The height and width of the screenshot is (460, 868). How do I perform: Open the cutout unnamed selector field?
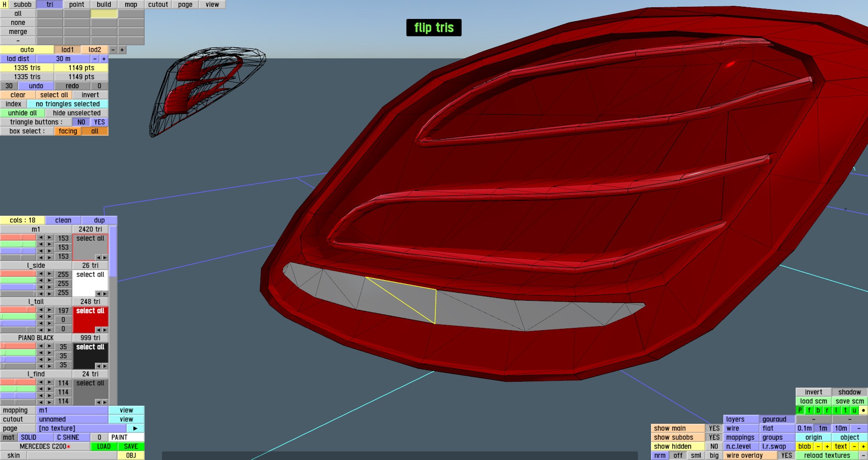pyautogui.click(x=72, y=419)
